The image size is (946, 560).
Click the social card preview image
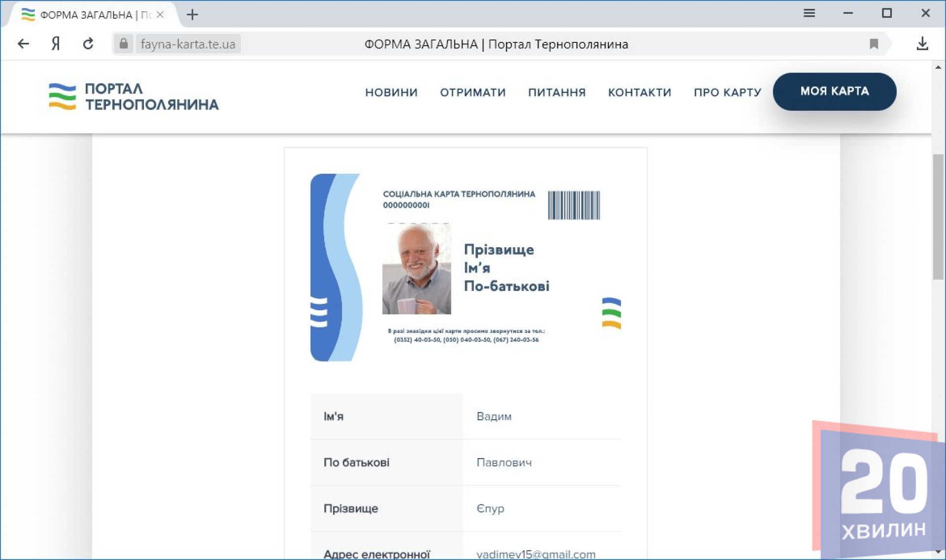(466, 267)
